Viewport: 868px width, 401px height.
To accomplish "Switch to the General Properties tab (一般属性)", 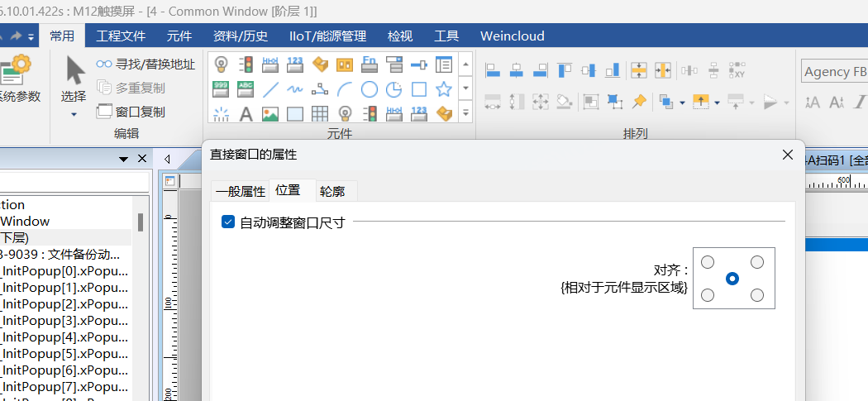I will click(x=240, y=191).
